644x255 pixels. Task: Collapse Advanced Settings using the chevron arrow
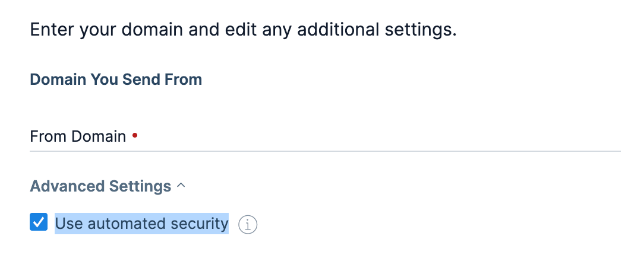(181, 186)
